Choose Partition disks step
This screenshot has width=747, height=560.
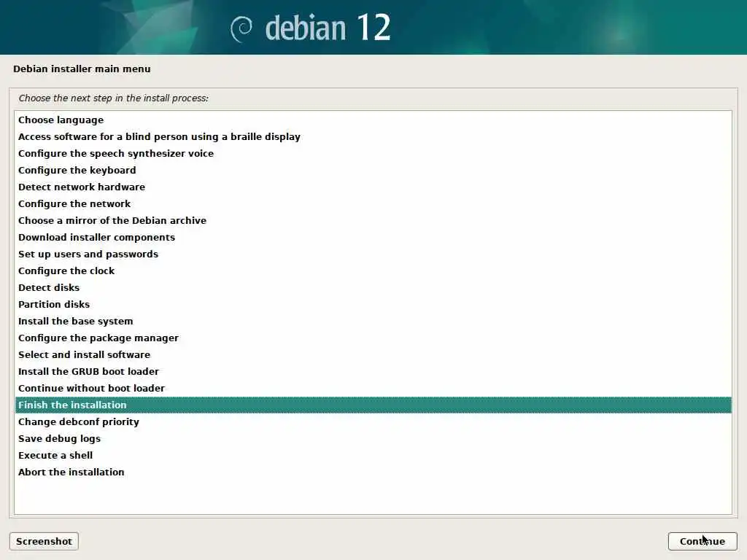click(x=373, y=304)
